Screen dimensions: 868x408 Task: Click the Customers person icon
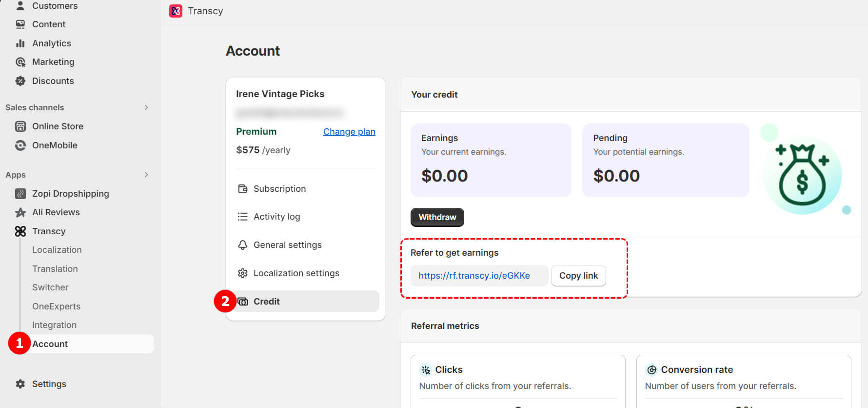[20, 6]
